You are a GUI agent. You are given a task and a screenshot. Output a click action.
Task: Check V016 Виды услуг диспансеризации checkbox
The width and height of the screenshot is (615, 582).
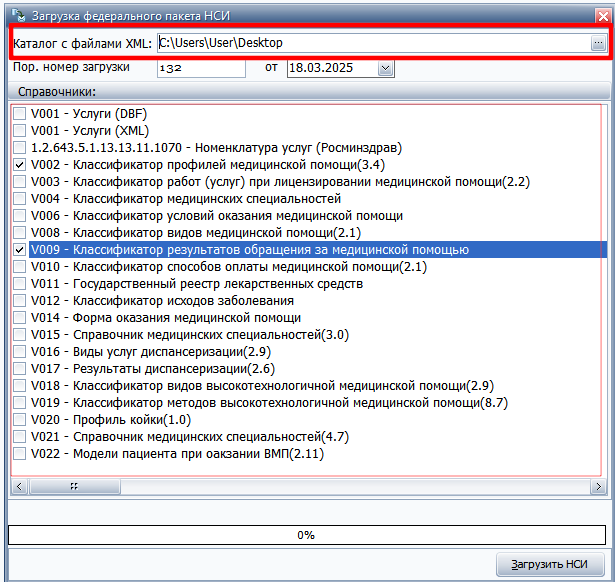click(x=19, y=352)
